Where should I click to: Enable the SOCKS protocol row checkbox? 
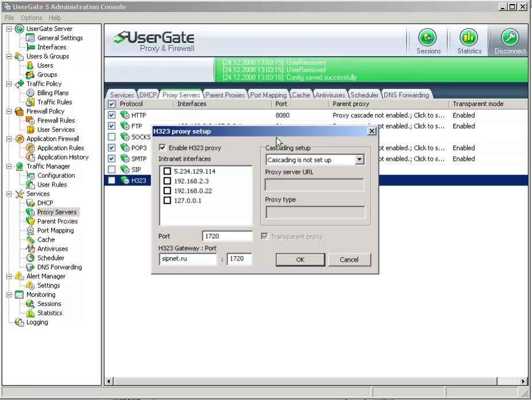(x=111, y=137)
